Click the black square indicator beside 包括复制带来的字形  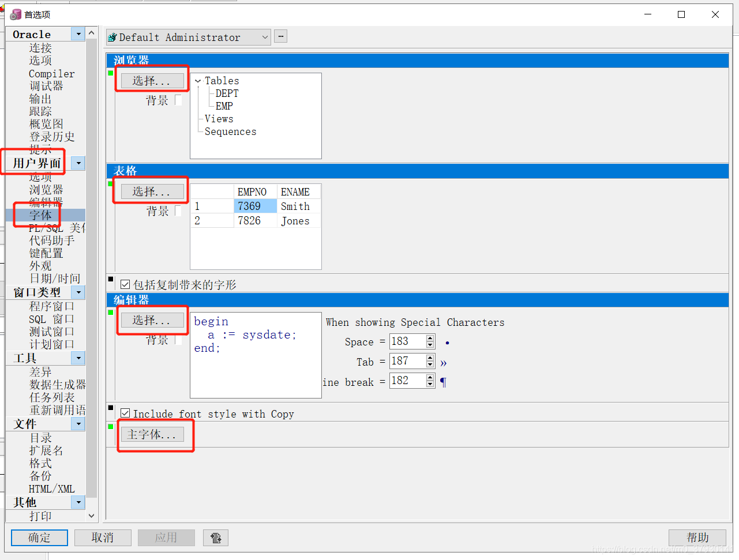(111, 280)
